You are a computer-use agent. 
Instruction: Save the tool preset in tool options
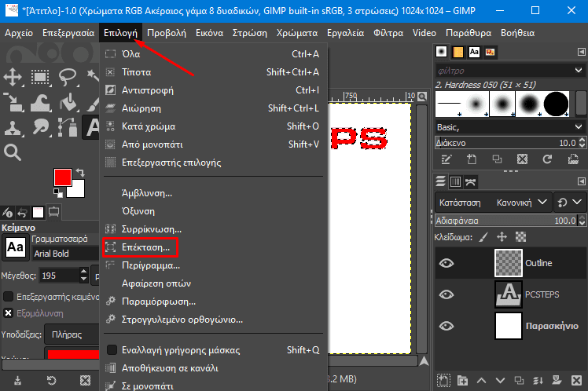coord(17,382)
